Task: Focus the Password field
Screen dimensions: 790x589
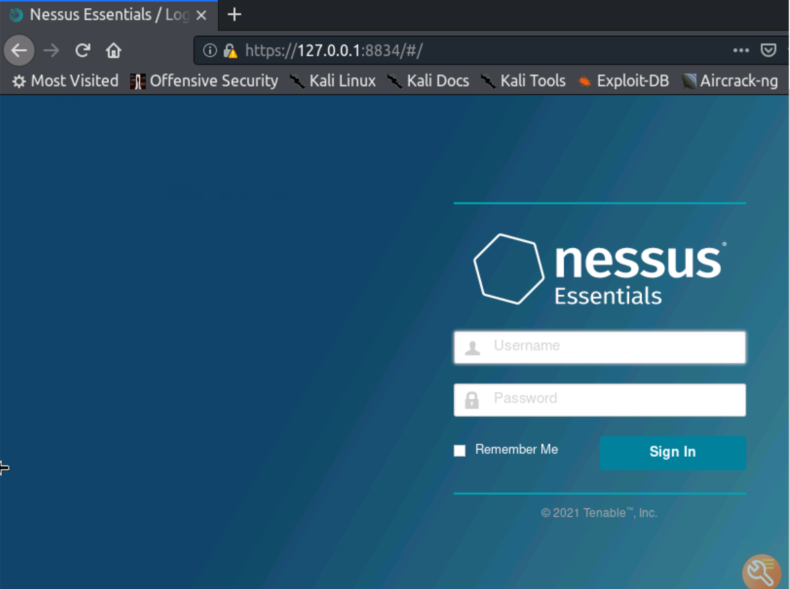Action: tap(600, 400)
